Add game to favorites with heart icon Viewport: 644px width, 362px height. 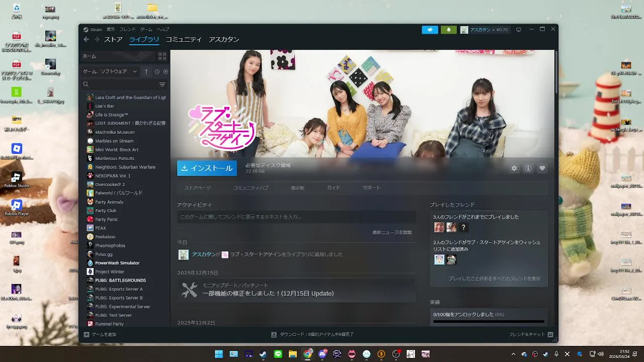(x=542, y=168)
